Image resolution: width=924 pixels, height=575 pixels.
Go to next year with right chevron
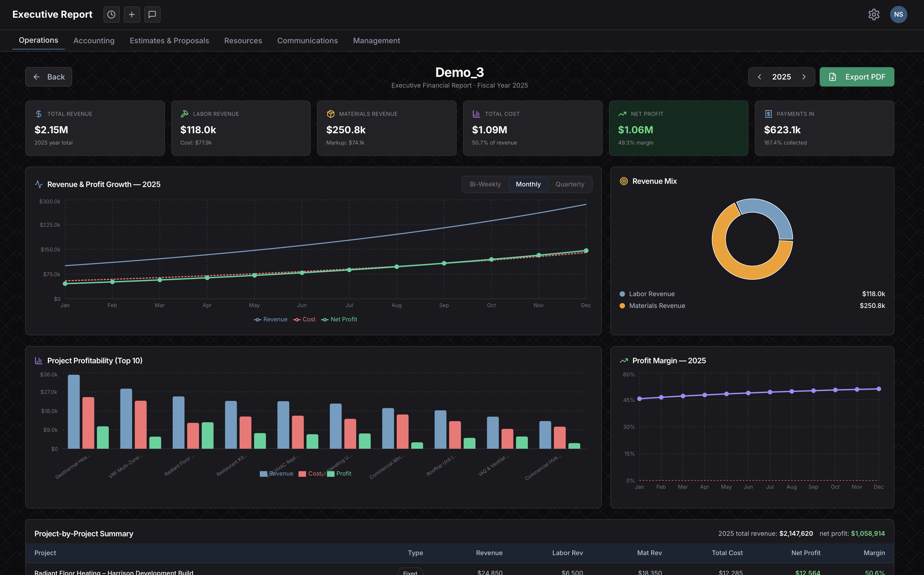tap(804, 77)
